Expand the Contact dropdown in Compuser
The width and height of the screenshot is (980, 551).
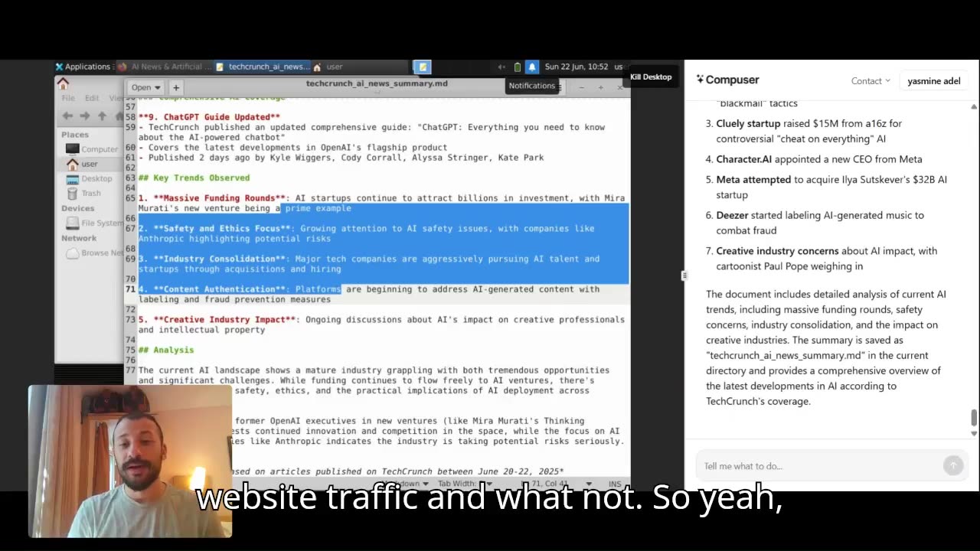[871, 80]
